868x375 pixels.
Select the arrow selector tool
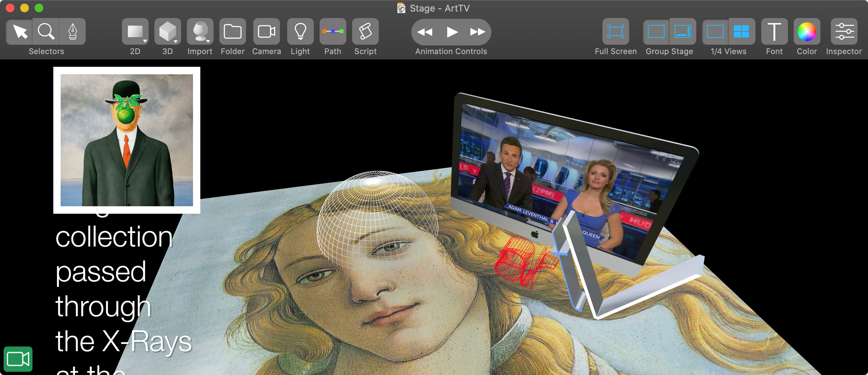(19, 32)
